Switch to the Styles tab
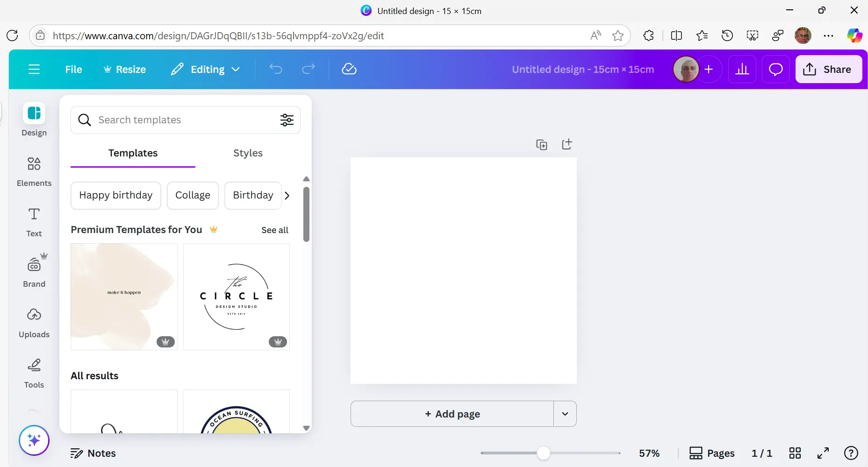 coord(248,153)
